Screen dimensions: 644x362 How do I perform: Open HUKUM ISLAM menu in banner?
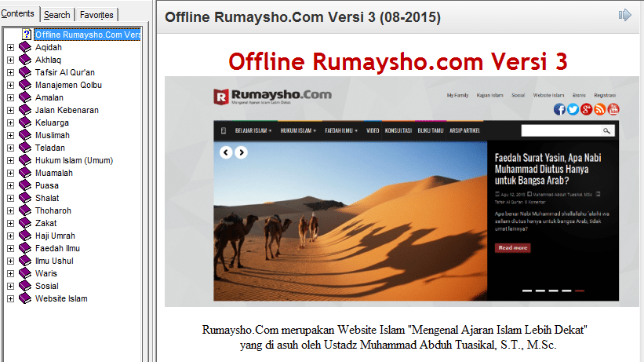coord(298,130)
